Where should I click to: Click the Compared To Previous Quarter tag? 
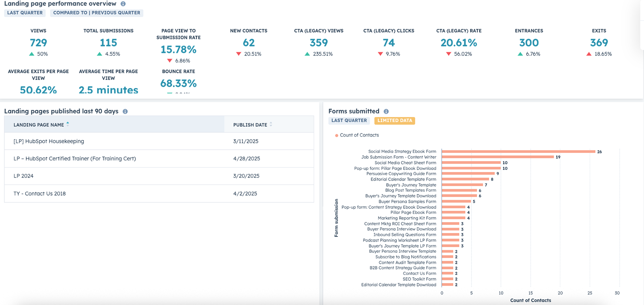(96, 13)
